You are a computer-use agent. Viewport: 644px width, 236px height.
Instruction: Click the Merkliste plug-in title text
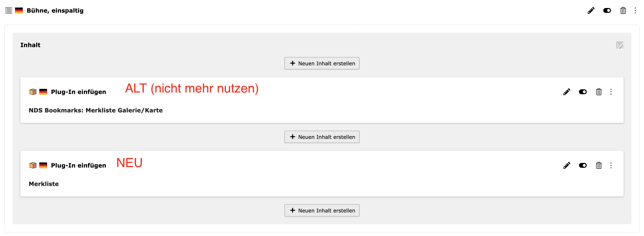[44, 184]
